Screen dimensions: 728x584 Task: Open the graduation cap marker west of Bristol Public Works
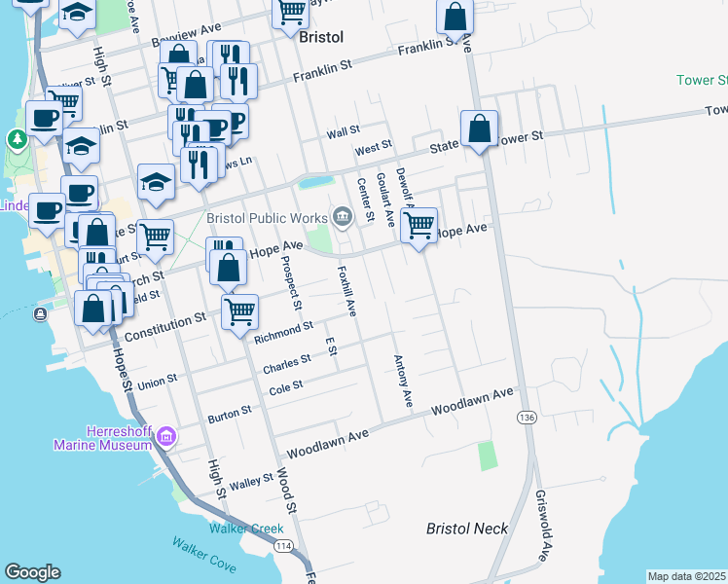156,182
